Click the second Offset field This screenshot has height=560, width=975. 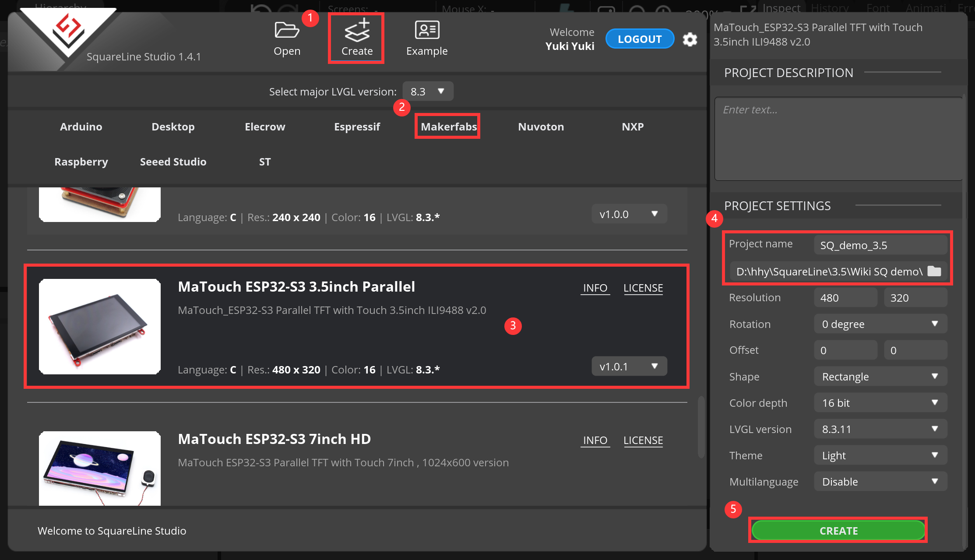[915, 350]
